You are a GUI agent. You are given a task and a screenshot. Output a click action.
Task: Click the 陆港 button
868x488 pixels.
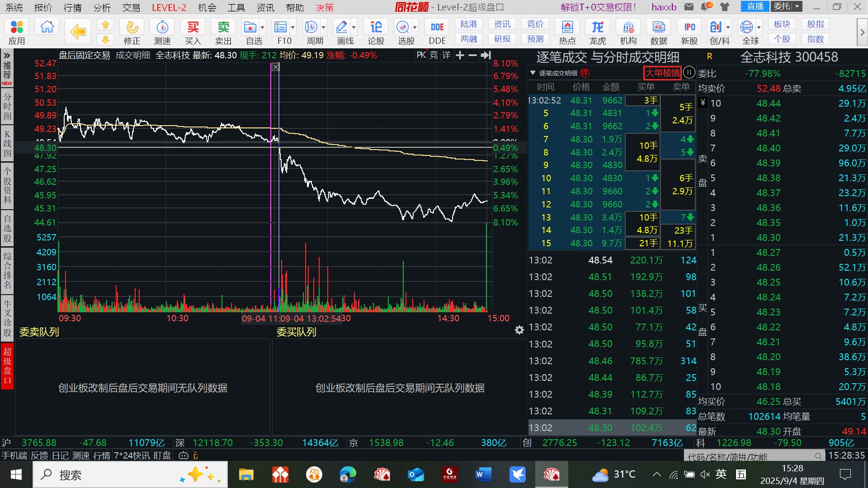469,24
